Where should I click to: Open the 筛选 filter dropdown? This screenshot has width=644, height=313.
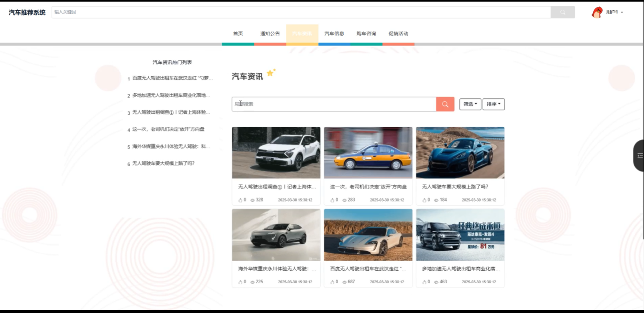pyautogui.click(x=470, y=104)
